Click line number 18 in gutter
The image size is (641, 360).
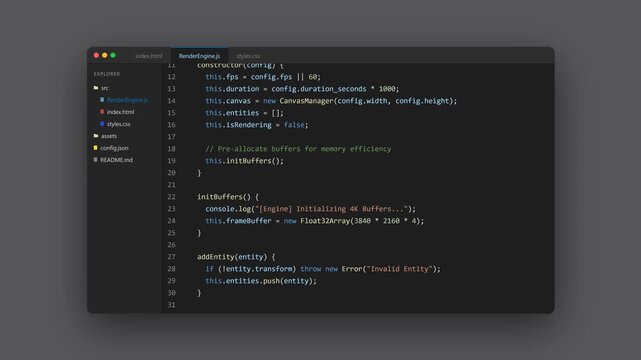171,149
